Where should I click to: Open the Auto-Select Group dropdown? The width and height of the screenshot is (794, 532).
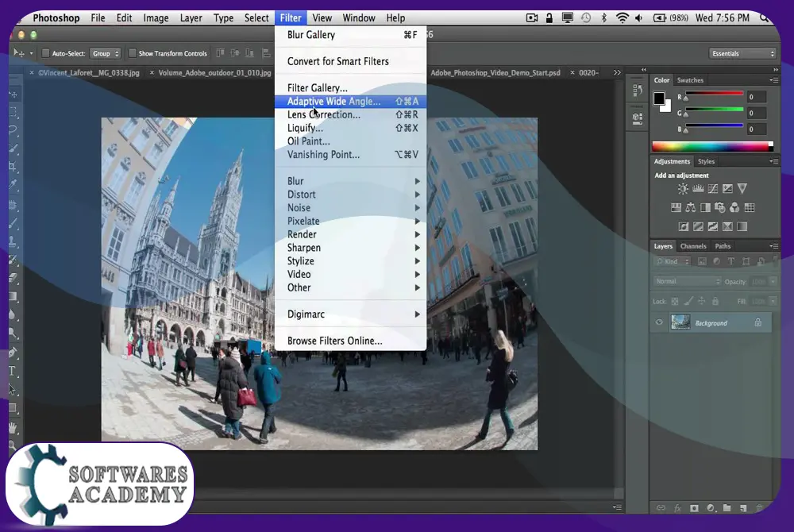pos(106,53)
